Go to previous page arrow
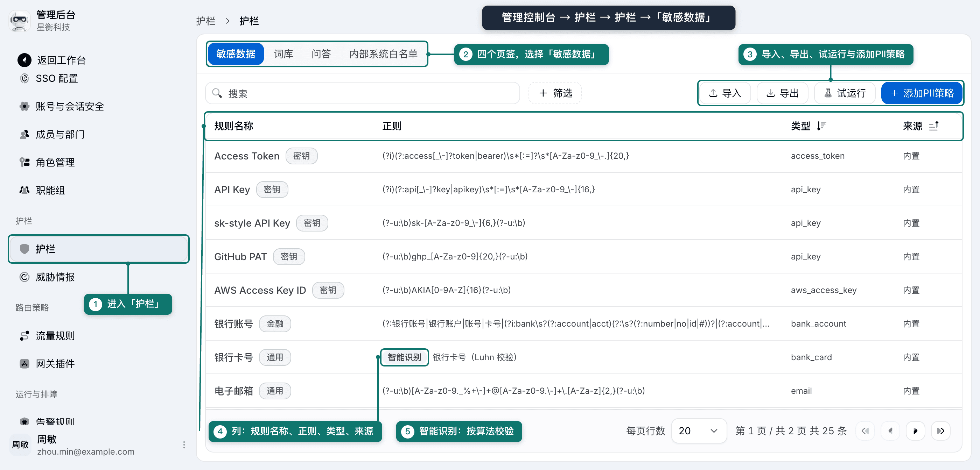The width and height of the screenshot is (980, 470). [x=890, y=431]
